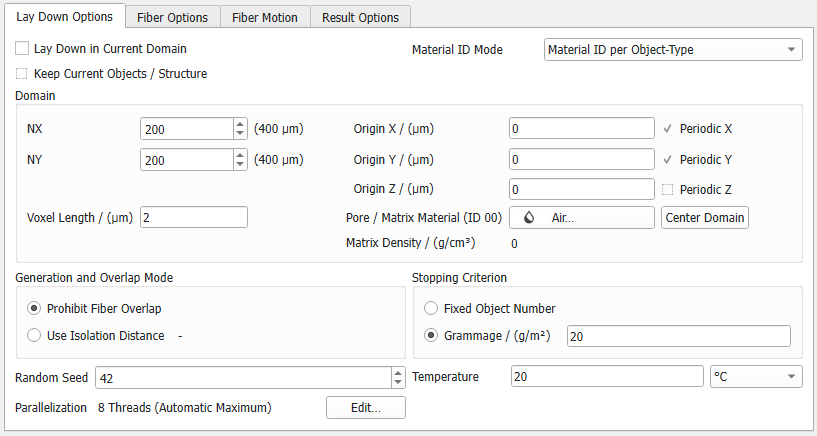Click the 'Domain' group heading
The height and width of the screenshot is (436, 817).
click(x=35, y=96)
